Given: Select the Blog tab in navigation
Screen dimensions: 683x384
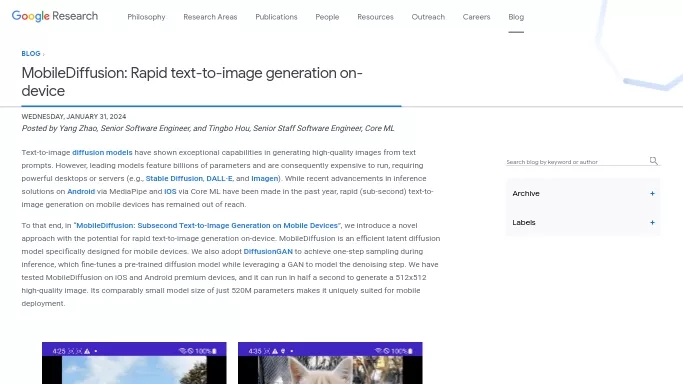Looking at the screenshot, I should tap(516, 17).
